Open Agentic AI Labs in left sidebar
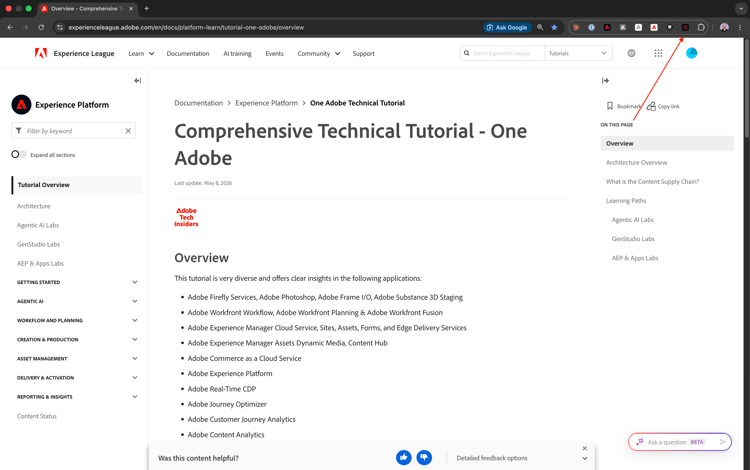Screen dimensions: 750x470 point(38,225)
